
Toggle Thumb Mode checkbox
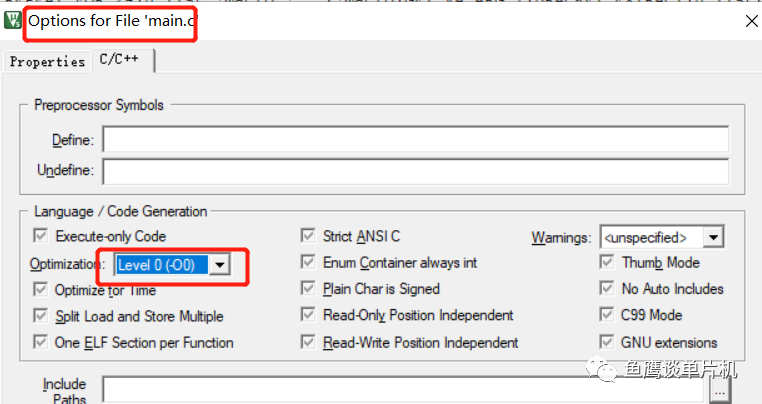606,263
